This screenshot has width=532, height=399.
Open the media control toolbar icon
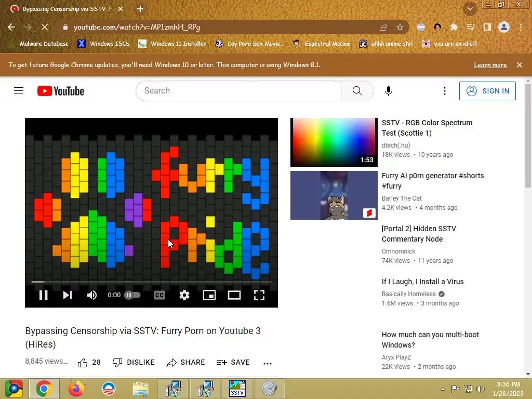click(470, 27)
